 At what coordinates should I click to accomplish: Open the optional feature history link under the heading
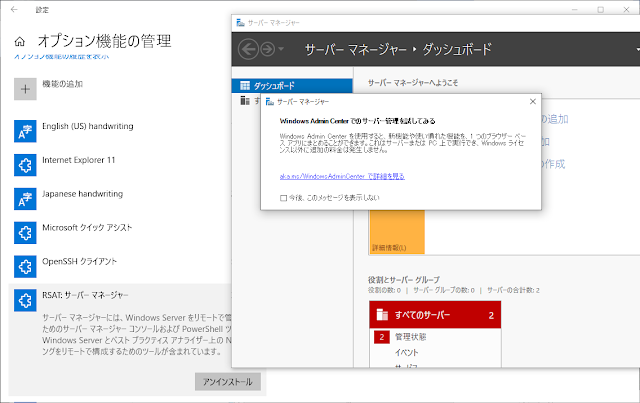tap(62, 56)
